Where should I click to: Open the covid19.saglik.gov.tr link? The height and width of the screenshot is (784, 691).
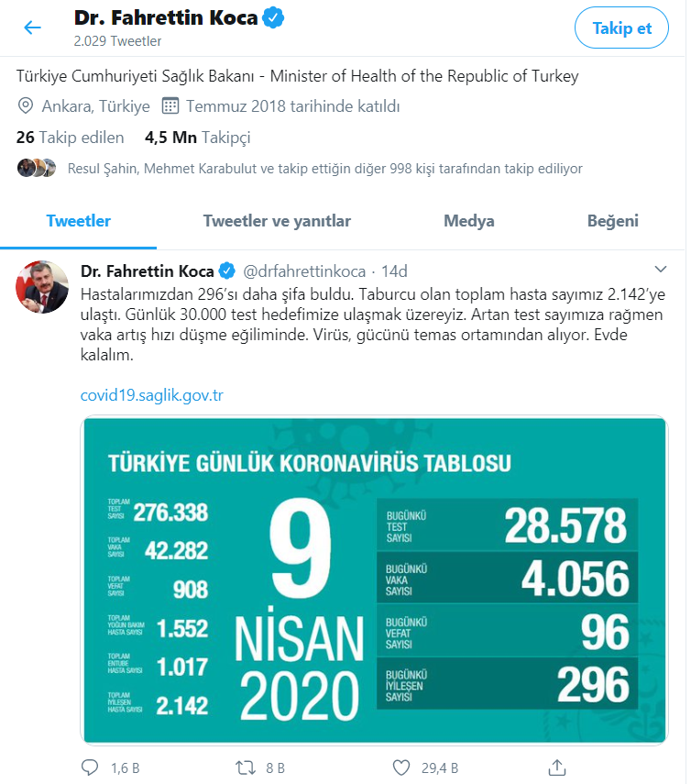coord(152,395)
